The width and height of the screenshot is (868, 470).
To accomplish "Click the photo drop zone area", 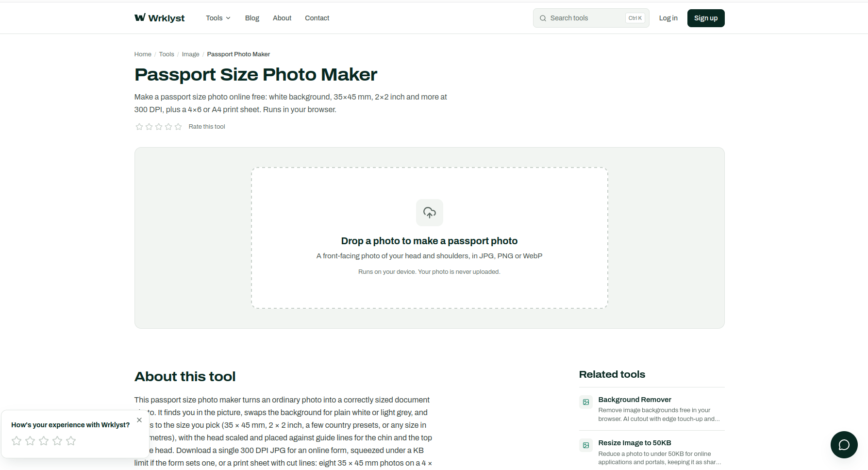I will pos(430,238).
